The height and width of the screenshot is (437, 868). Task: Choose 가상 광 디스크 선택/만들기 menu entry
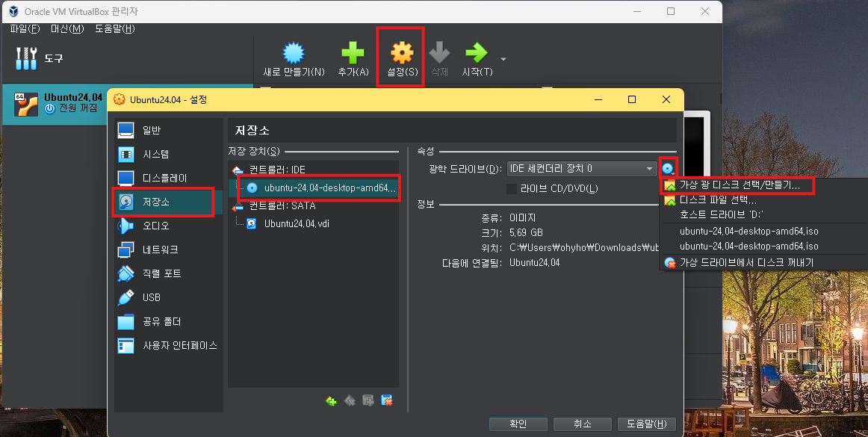point(740,185)
